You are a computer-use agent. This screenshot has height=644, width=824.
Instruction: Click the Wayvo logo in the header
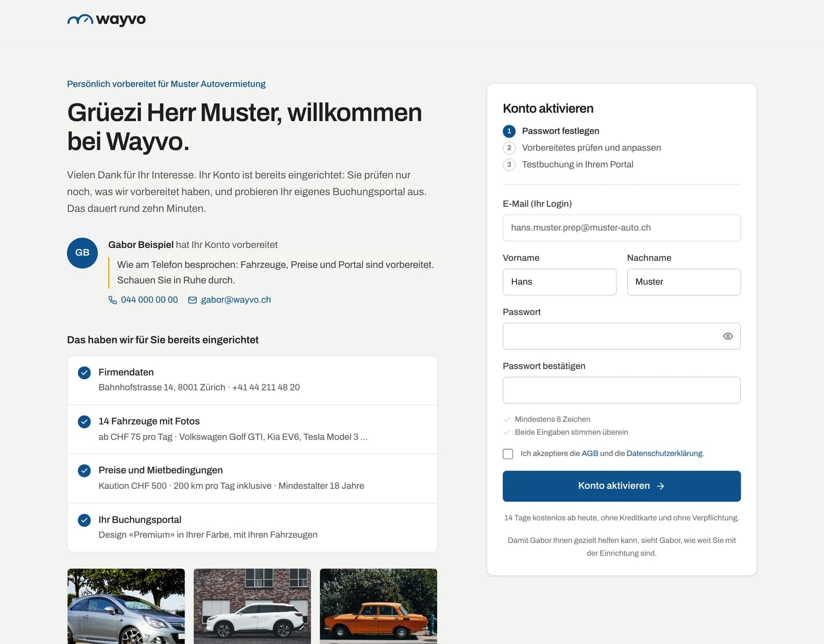(107, 20)
